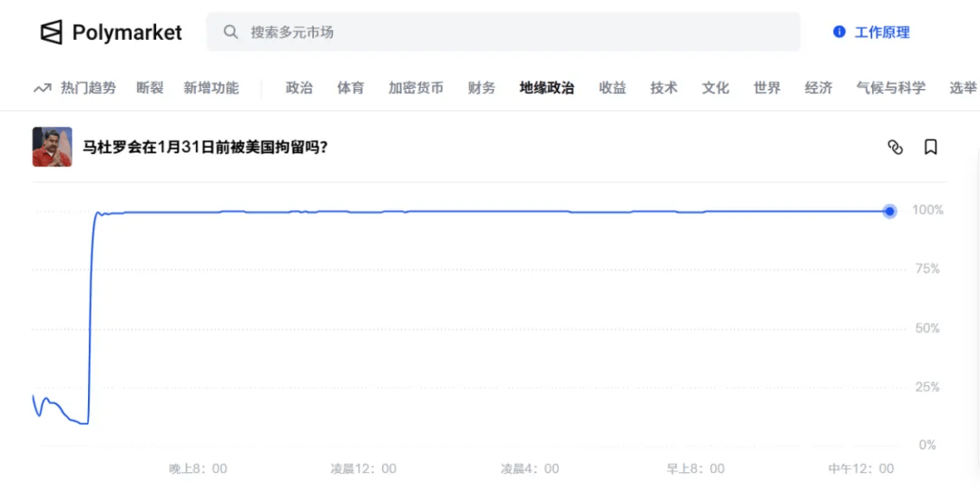The height and width of the screenshot is (493, 980).
Task: Select the 断裂 nav item
Action: 150,88
